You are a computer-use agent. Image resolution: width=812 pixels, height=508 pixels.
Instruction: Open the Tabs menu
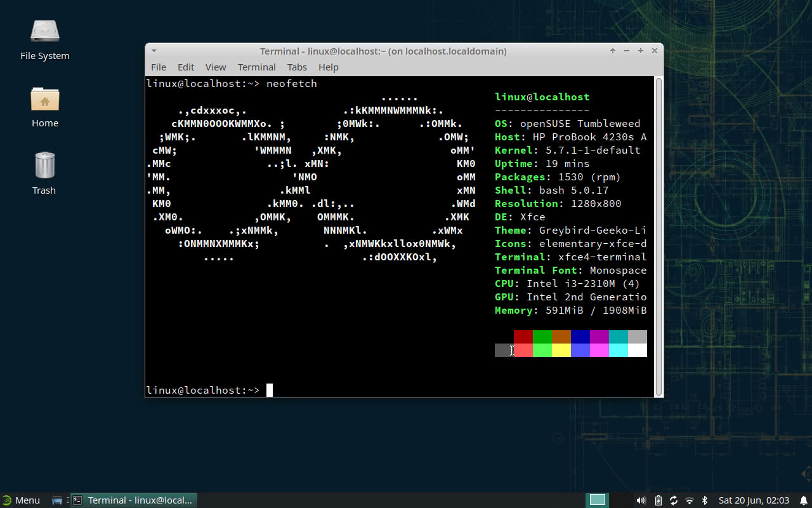coord(297,67)
